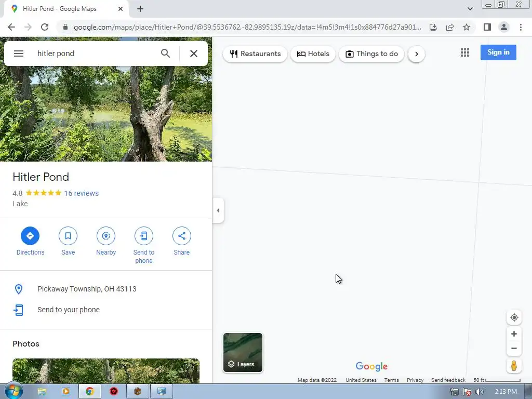The height and width of the screenshot is (399, 532).
Task: Click the location pin icon beside address
Action: 19,289
